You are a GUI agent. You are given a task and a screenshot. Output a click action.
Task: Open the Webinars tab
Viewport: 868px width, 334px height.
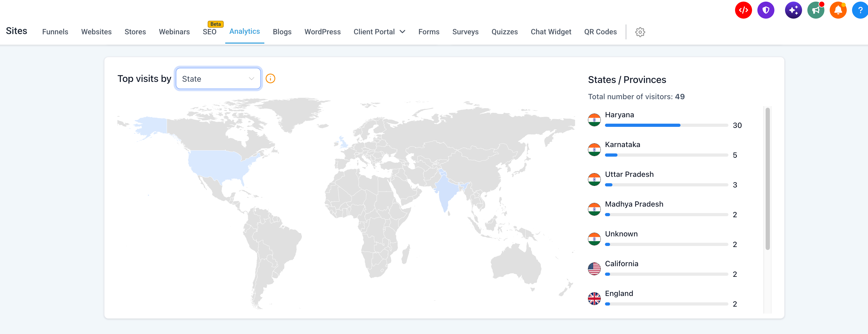[x=174, y=32]
